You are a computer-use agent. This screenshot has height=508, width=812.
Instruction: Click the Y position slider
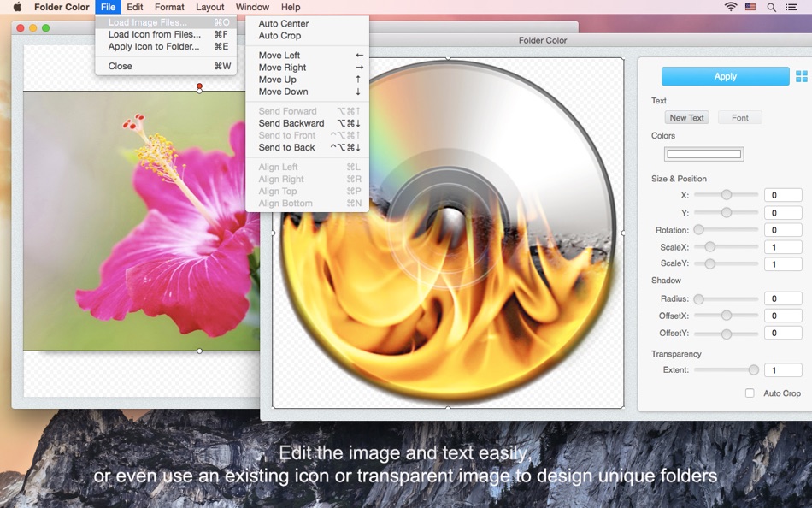coord(726,212)
